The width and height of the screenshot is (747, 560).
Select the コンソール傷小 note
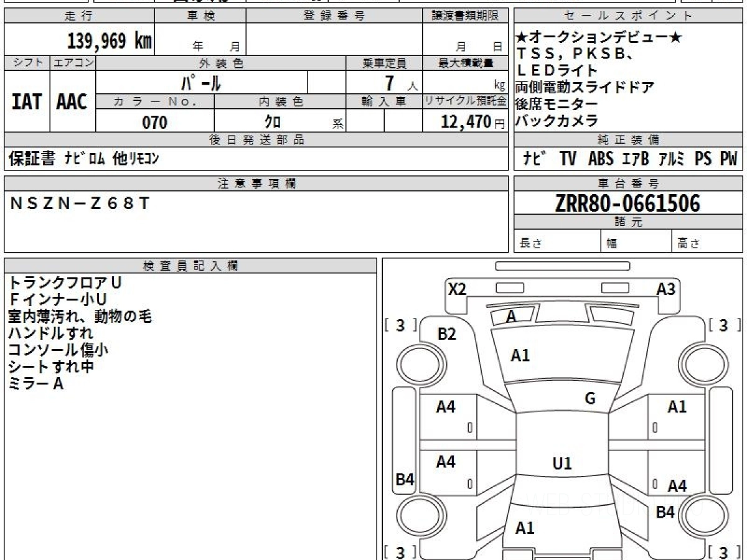point(58,350)
